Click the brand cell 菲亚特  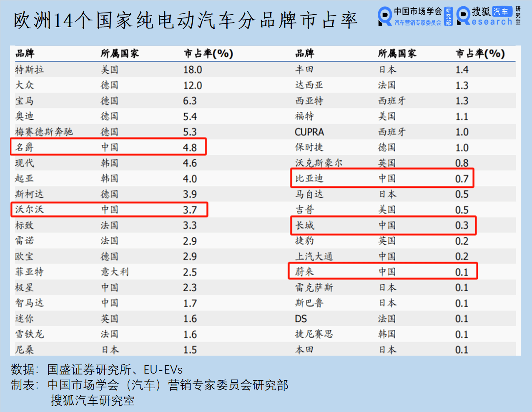(30, 272)
